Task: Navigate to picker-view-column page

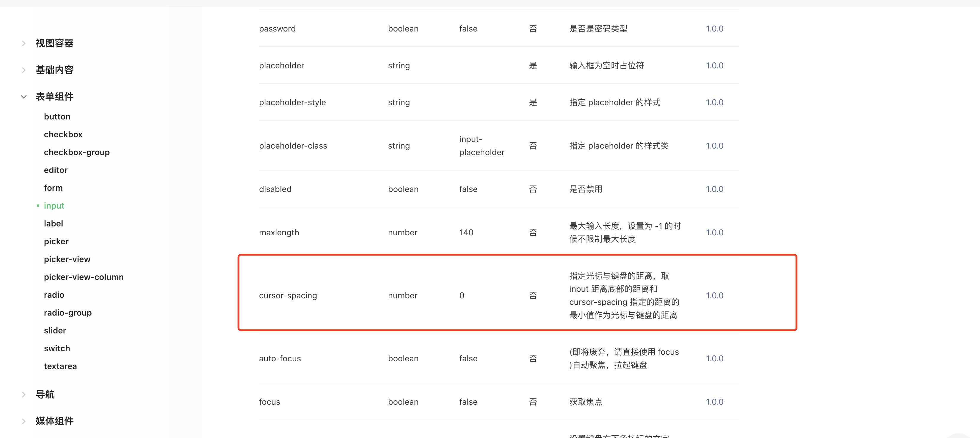Action: (x=84, y=277)
